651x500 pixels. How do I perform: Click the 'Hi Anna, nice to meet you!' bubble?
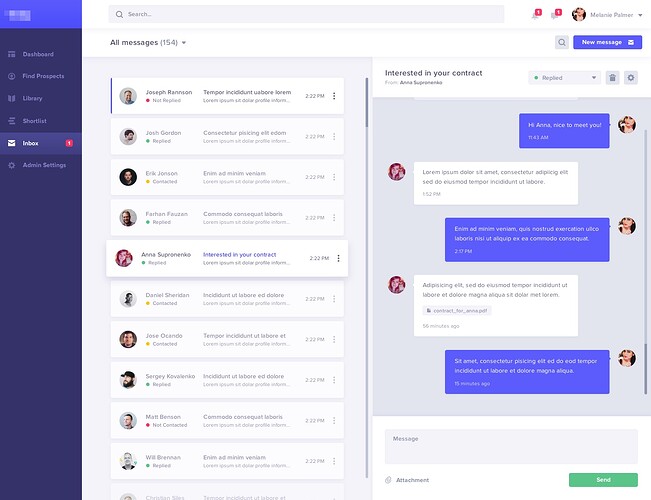564,131
